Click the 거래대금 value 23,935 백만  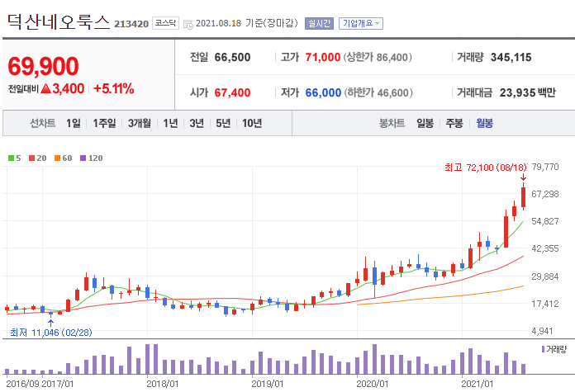click(528, 92)
